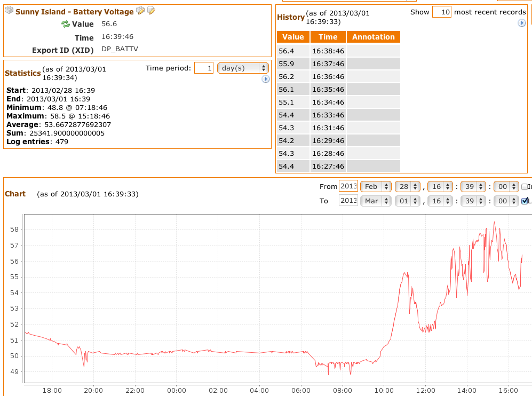
Task: Click the Average: 53.6672877692307 line
Action: pyautogui.click(x=59, y=124)
